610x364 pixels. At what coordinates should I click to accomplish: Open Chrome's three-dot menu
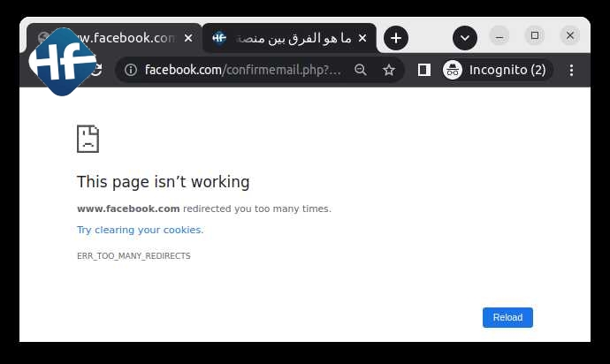point(572,70)
